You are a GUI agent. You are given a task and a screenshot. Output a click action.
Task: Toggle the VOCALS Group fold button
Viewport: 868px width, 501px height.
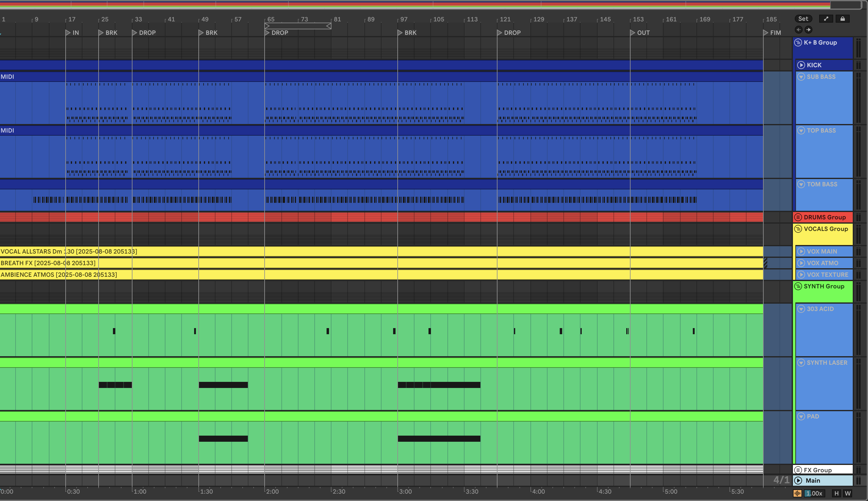[798, 229]
